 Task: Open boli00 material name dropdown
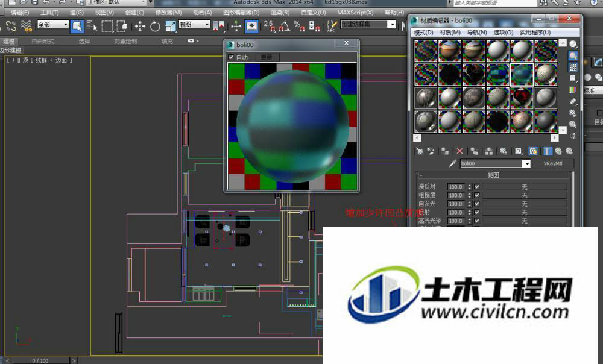click(526, 164)
